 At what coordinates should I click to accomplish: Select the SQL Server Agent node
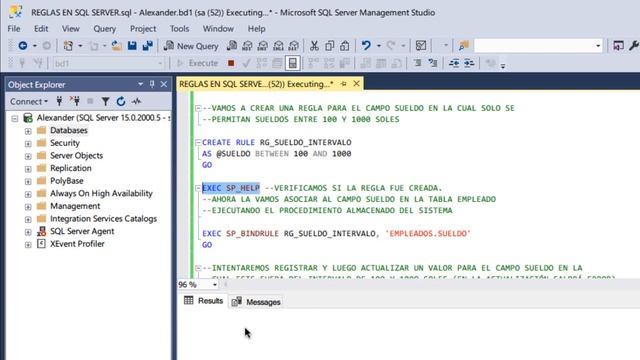coord(82,231)
